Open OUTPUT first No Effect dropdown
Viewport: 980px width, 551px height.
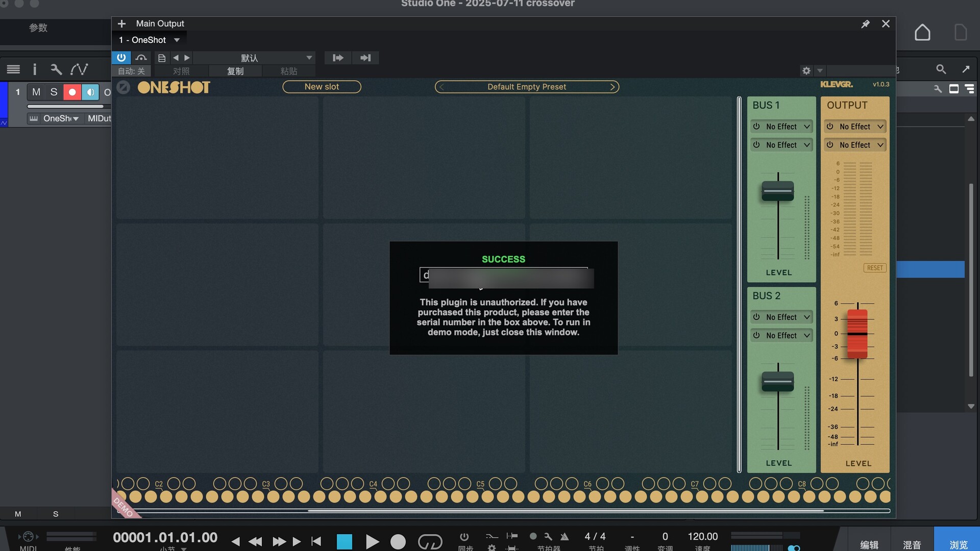[x=855, y=127]
